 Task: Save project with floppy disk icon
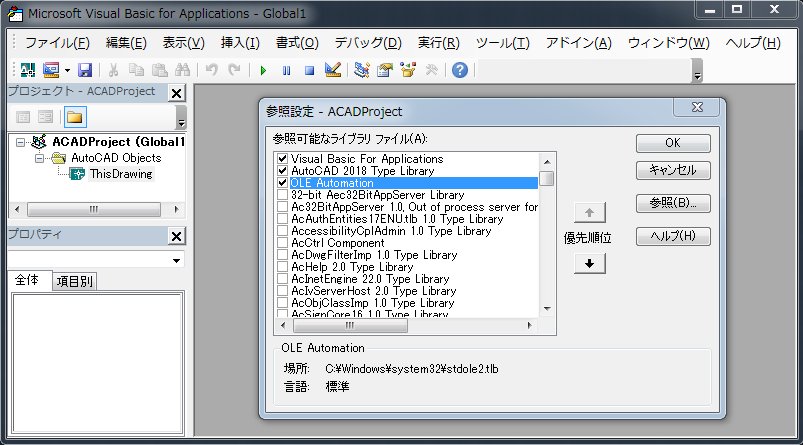[x=84, y=70]
